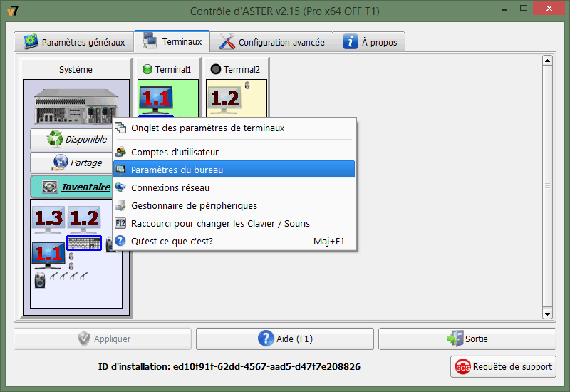Toggle the Inventaire button
The width and height of the screenshot is (570, 392).
pos(72,187)
